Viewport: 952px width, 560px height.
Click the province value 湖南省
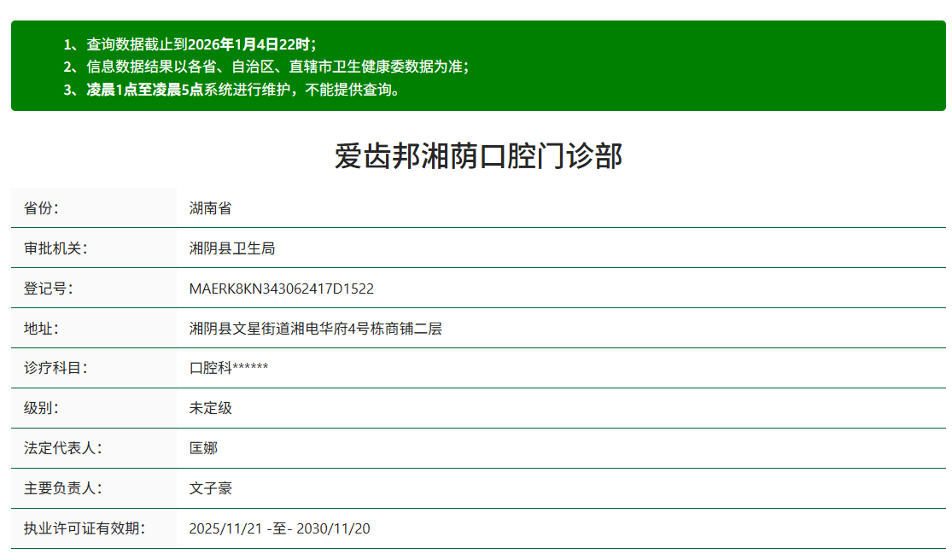[210, 208]
